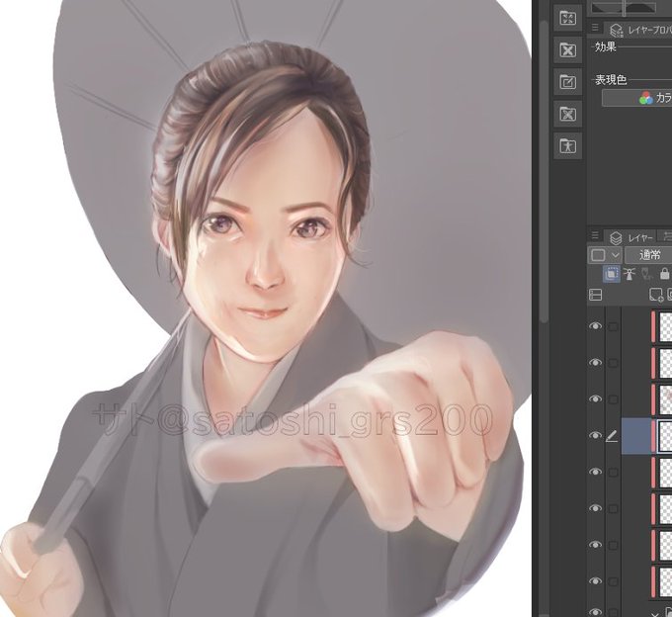The width and height of the screenshot is (672, 617).
Task: Toggle the draft layer icon
Action: (647, 274)
